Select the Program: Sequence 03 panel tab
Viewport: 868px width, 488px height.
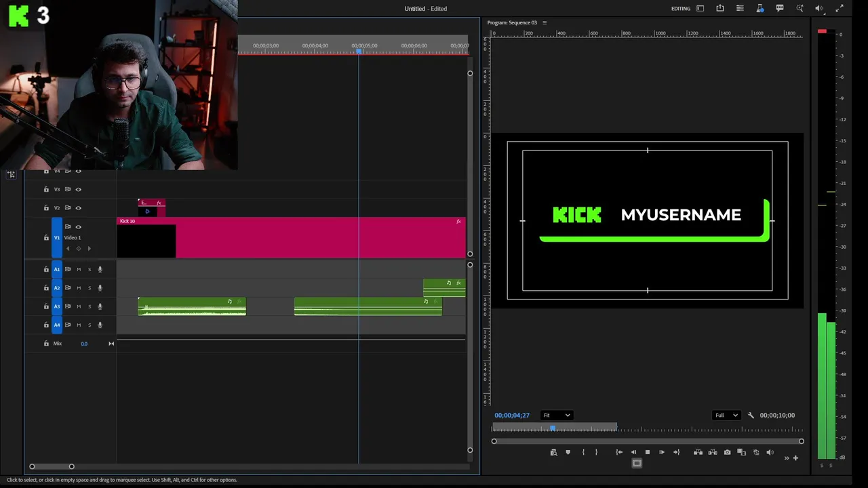pos(512,23)
